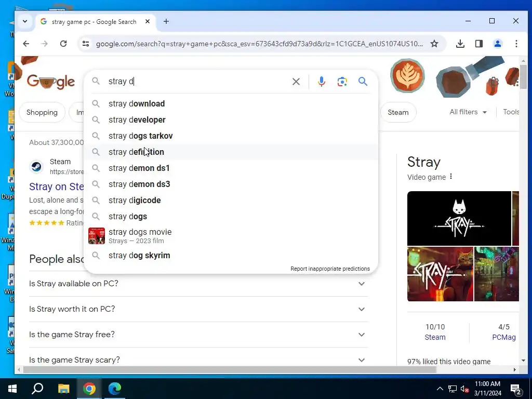Open Microsoft Edge from the taskbar
Screen dimensions: 532x399
(x=115, y=389)
